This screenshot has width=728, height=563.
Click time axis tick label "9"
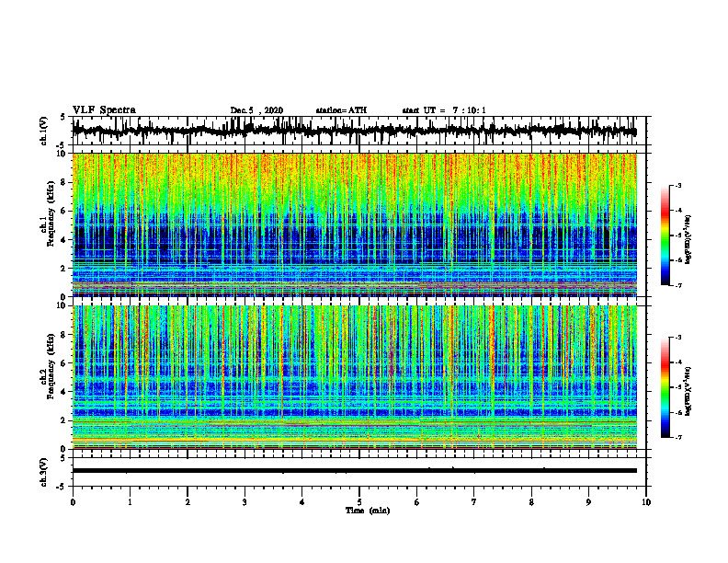click(x=588, y=502)
